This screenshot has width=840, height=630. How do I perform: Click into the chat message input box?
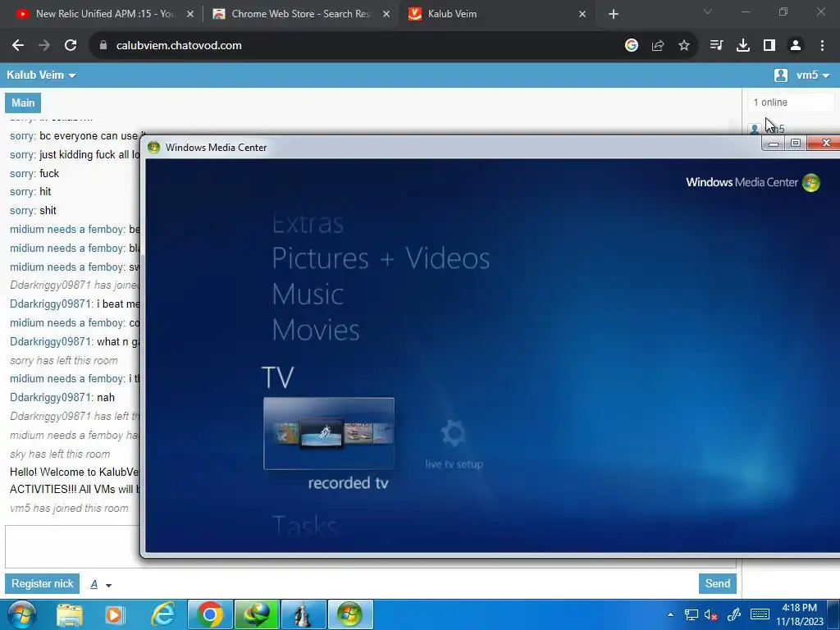[x=72, y=546]
